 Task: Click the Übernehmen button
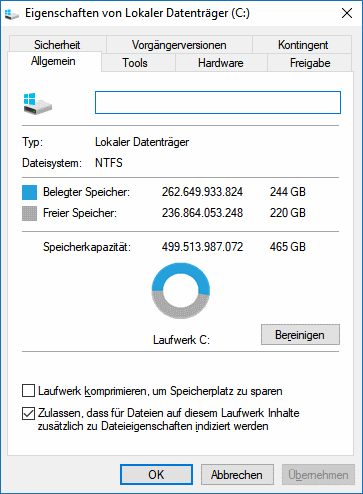[318, 475]
